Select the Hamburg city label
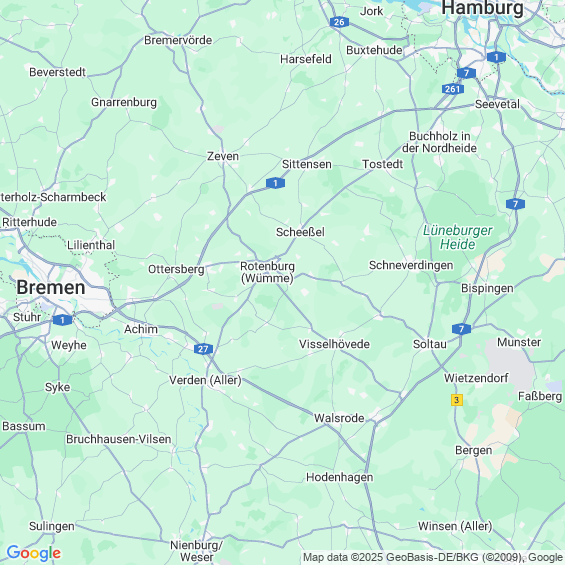Image resolution: width=565 pixels, height=565 pixels. 482,8
